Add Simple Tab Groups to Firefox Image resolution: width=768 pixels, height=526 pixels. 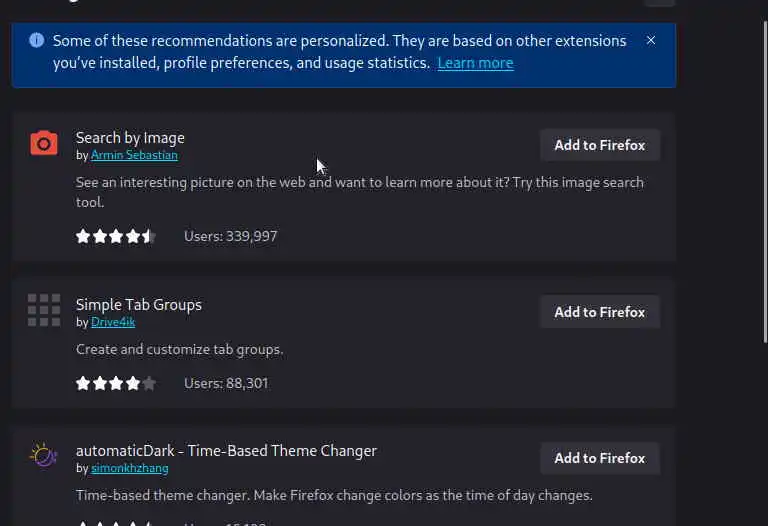tap(600, 312)
